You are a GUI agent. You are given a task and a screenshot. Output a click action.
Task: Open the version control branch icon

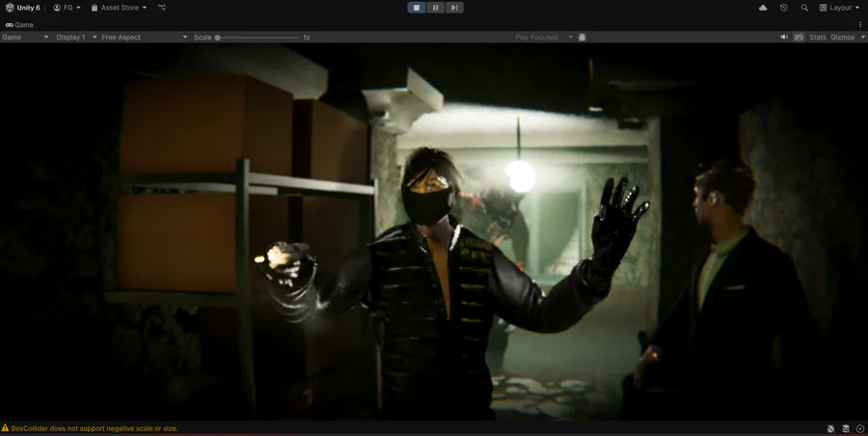[x=162, y=8]
